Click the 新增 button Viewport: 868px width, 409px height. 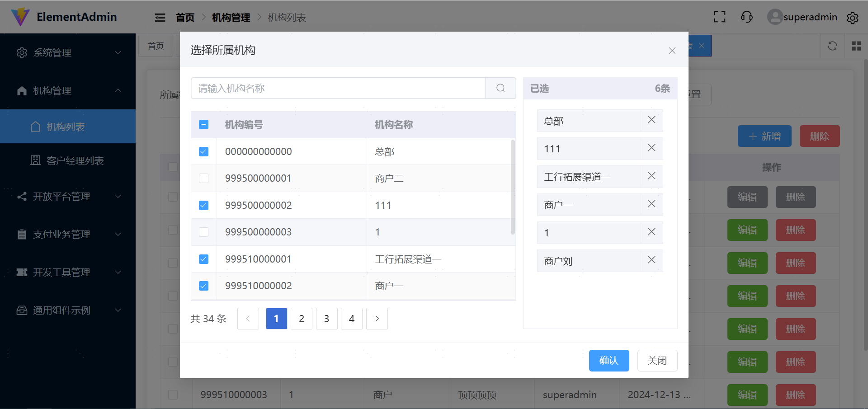click(x=764, y=136)
